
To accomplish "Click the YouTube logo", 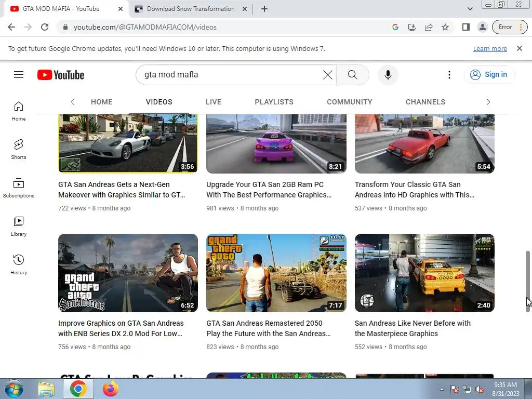I will (61, 75).
